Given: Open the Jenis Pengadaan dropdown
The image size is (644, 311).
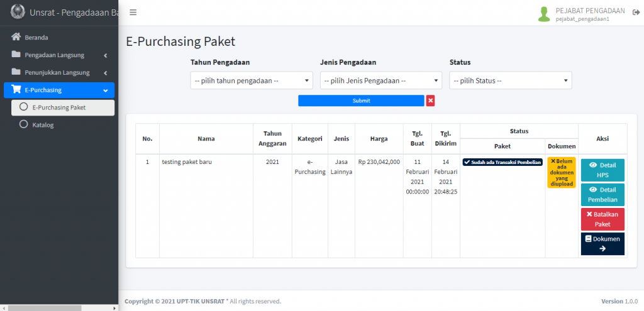Looking at the screenshot, I should click(x=381, y=80).
